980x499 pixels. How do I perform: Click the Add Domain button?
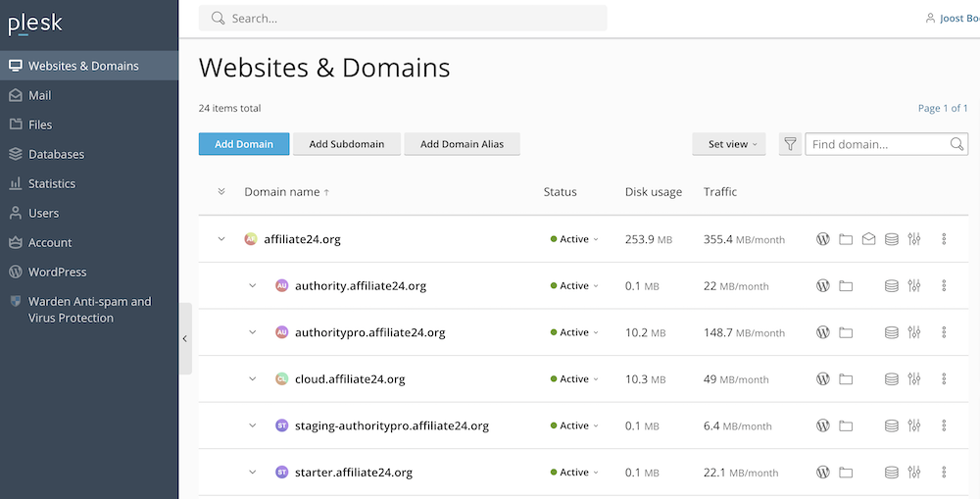244,144
